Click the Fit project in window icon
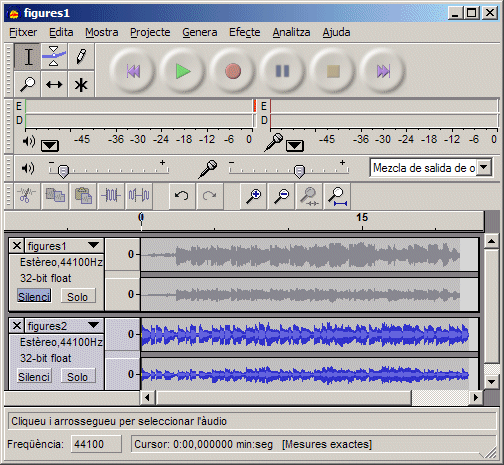Screen dimensions: 504x465 337,196
